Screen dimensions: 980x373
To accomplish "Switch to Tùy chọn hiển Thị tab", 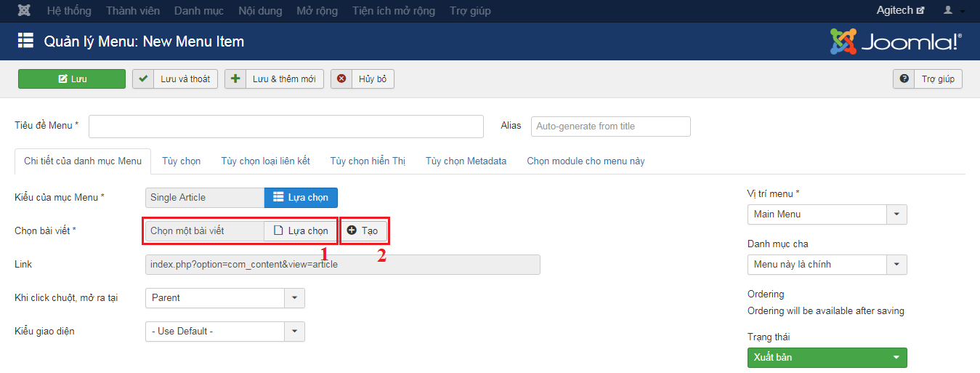I will [x=368, y=161].
